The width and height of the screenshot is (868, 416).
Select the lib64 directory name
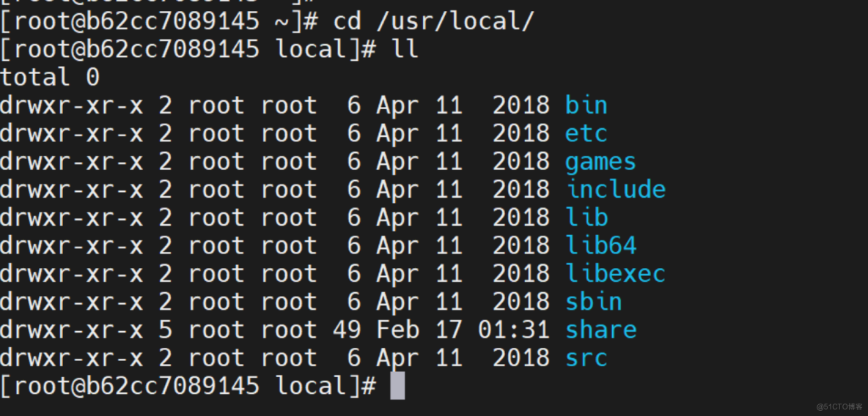601,245
